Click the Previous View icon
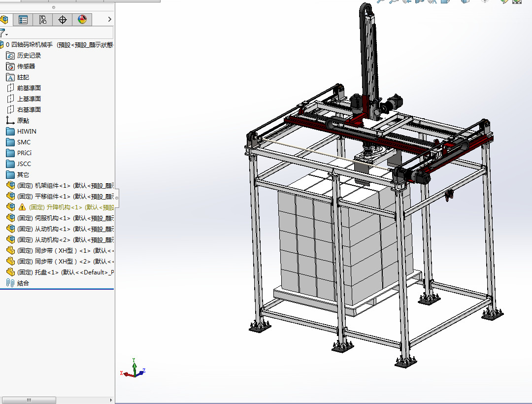The image size is (532, 404). (x=407, y=2)
